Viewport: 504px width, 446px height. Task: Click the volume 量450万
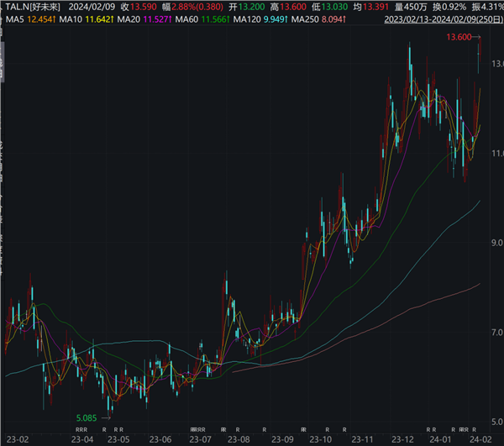tap(411, 7)
